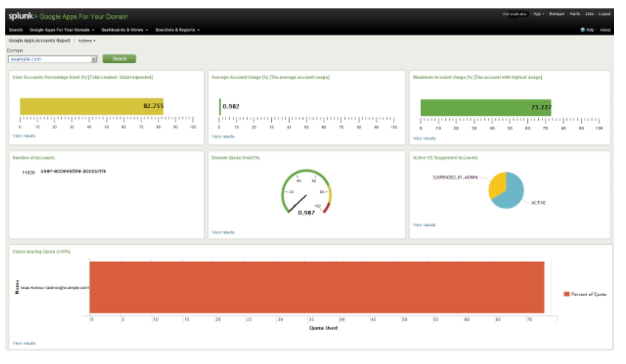This screenshot has width=626, height=364.
Task: Click the Active VS Suspended Accounts title
Action: pyautogui.click(x=445, y=158)
